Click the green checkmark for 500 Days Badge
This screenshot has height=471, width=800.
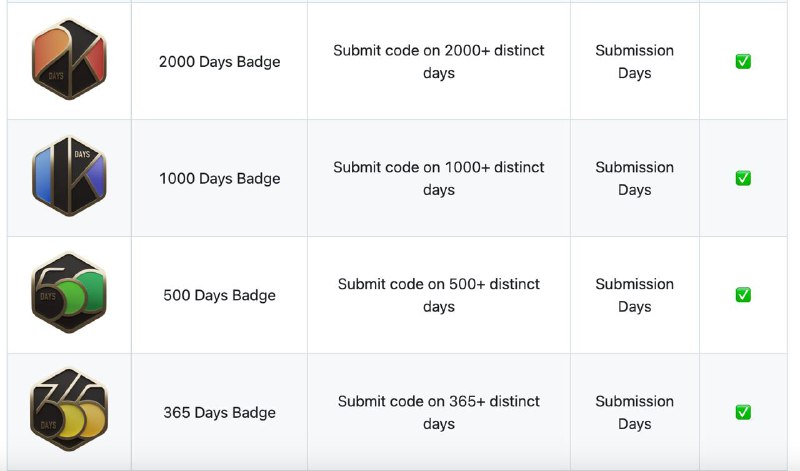coord(743,295)
